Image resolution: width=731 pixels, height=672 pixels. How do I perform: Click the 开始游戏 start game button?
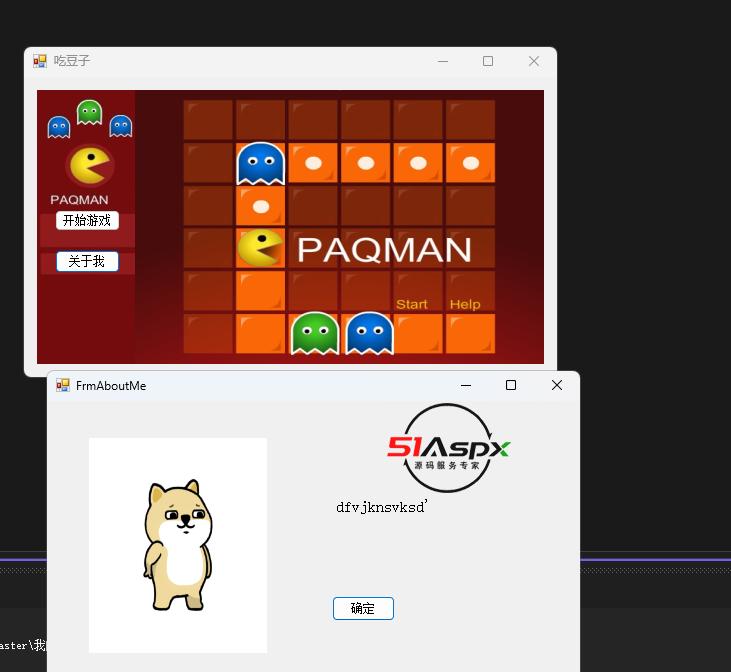(87, 220)
